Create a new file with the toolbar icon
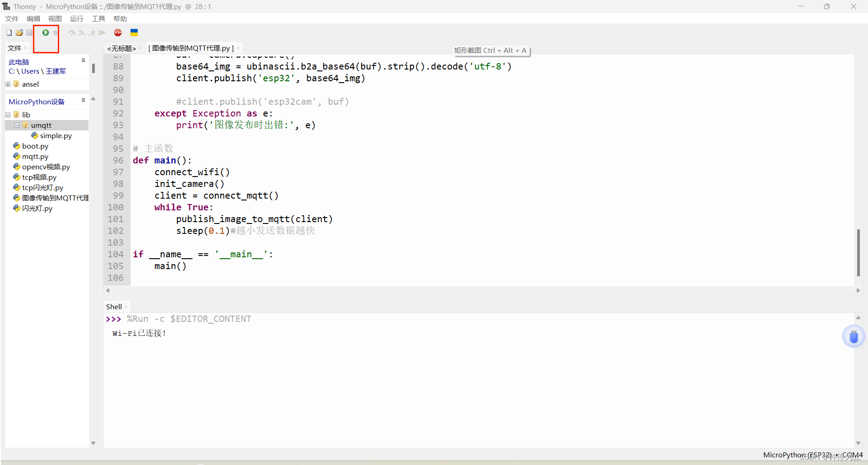 coord(9,33)
